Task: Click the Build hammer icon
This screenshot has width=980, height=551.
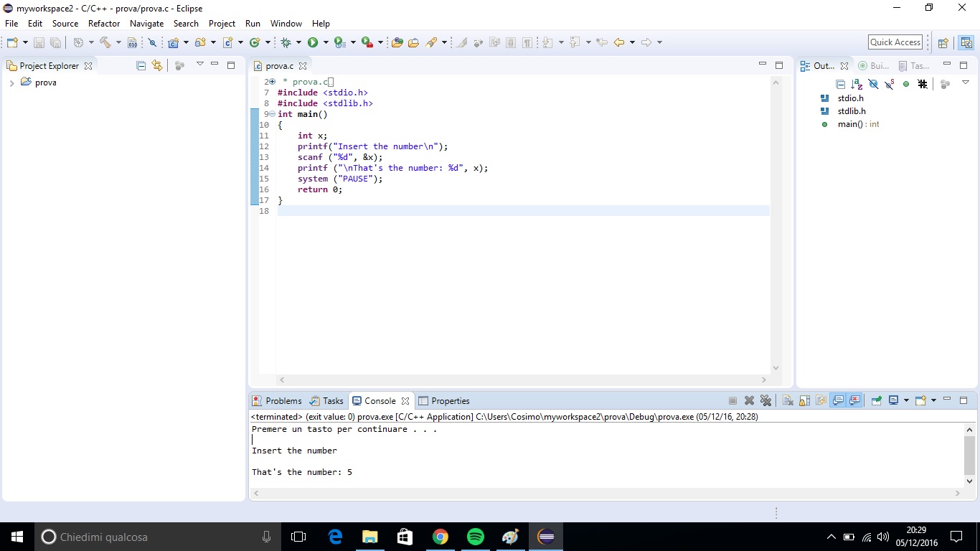Action: click(105, 43)
